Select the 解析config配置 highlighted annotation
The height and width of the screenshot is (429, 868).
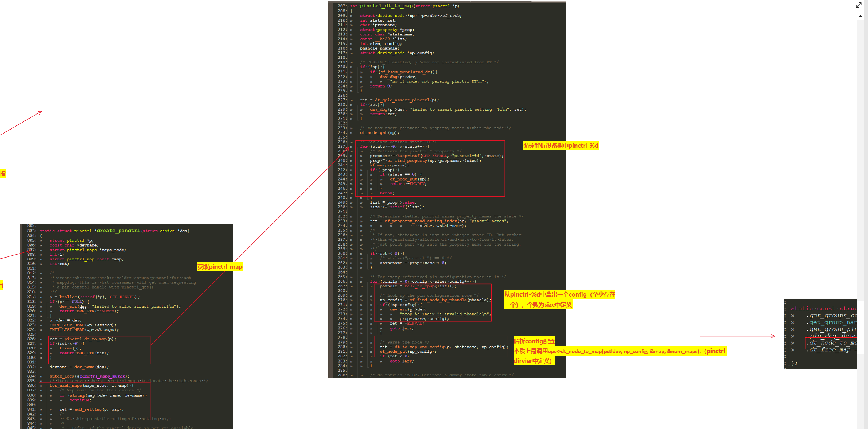coord(534,341)
